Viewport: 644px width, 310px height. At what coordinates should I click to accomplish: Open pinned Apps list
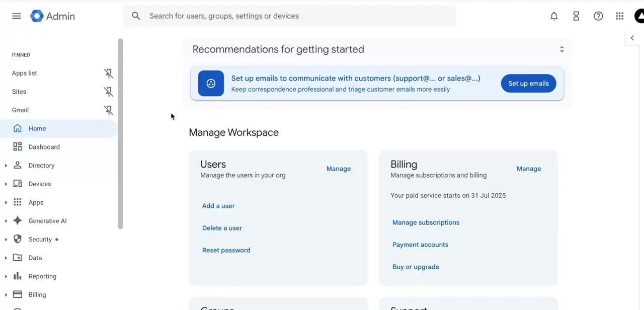[x=25, y=73]
